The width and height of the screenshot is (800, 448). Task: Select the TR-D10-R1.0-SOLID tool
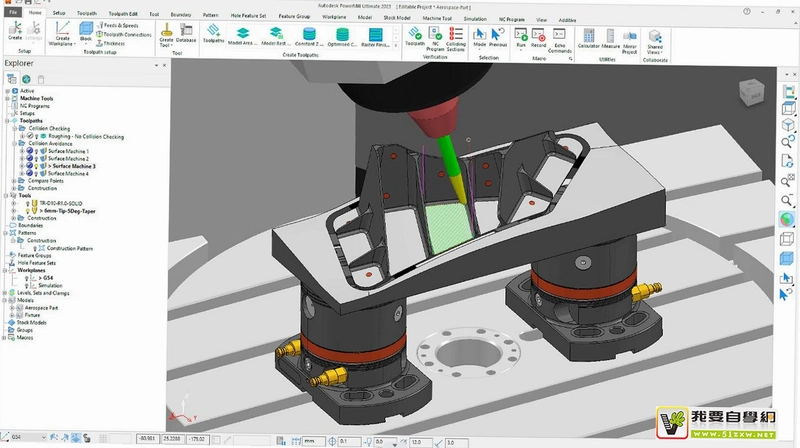(61, 204)
